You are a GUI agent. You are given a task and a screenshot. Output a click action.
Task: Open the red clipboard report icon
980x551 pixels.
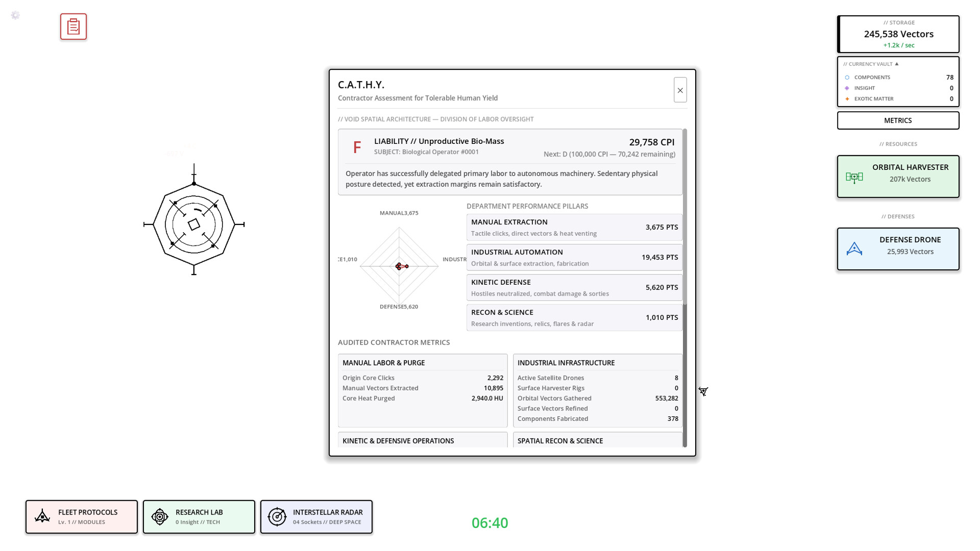click(x=73, y=27)
